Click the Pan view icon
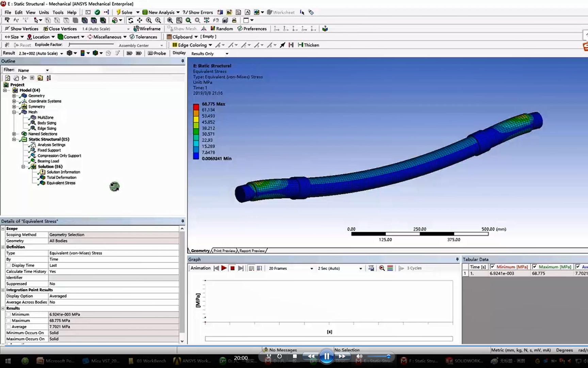 pyautogui.click(x=140, y=20)
